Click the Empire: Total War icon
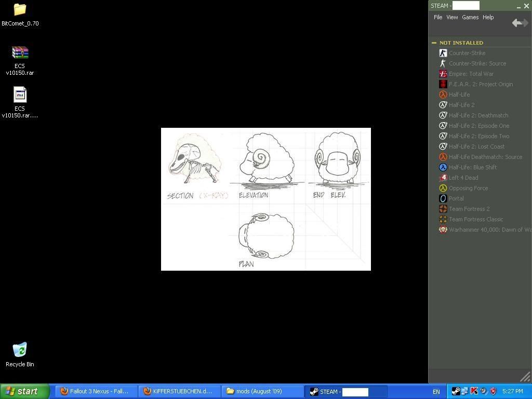 (x=443, y=74)
